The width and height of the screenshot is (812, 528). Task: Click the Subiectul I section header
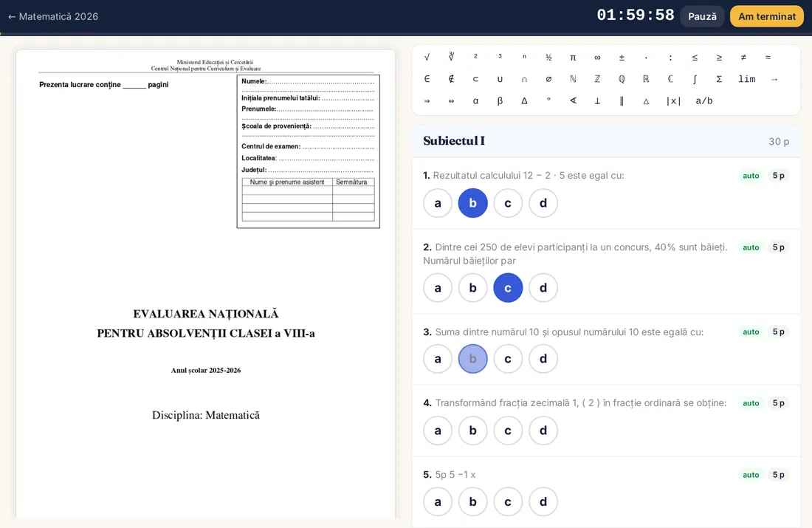click(606, 141)
